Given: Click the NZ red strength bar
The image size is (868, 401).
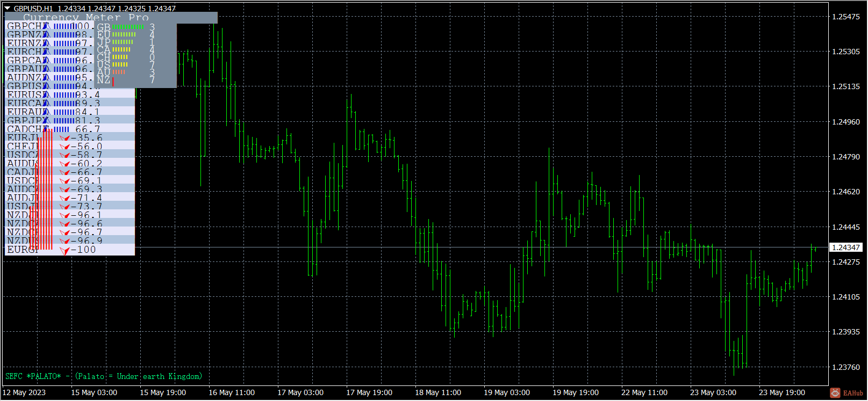Looking at the screenshot, I should (x=113, y=81).
